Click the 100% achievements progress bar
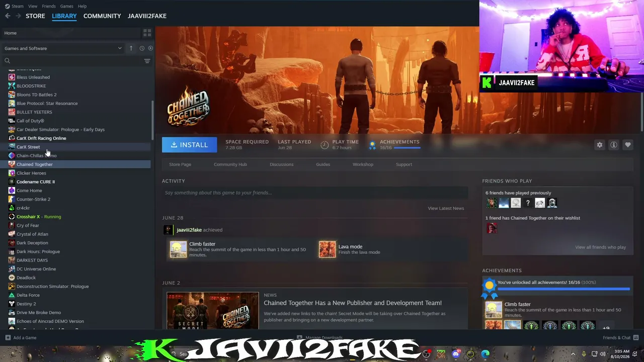The image size is (644, 362). pyautogui.click(x=563, y=289)
